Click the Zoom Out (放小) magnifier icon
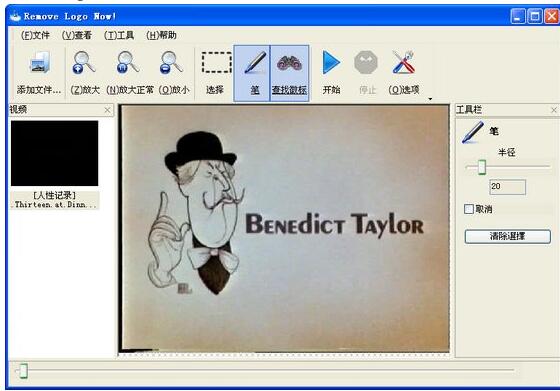The image size is (560, 391). (x=171, y=63)
